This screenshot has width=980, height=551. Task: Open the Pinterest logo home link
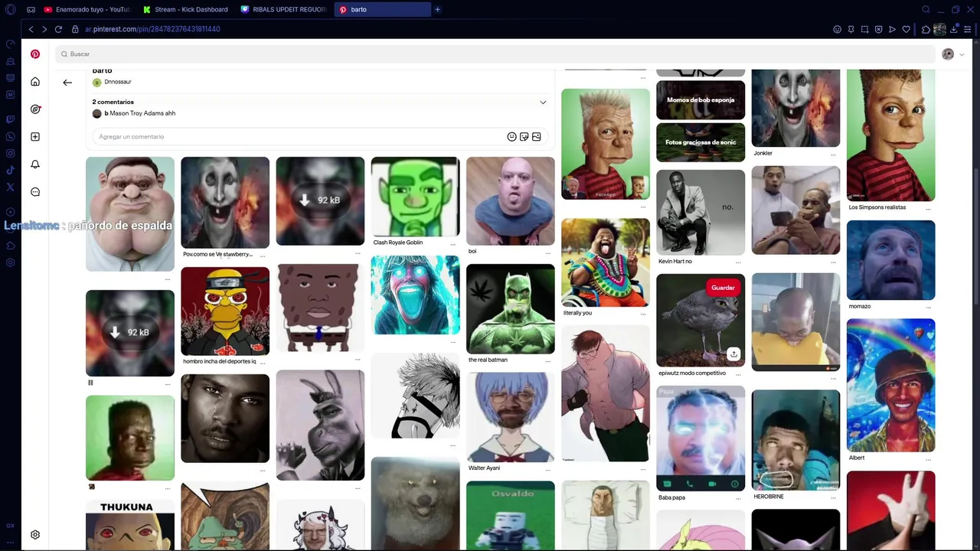click(x=35, y=54)
